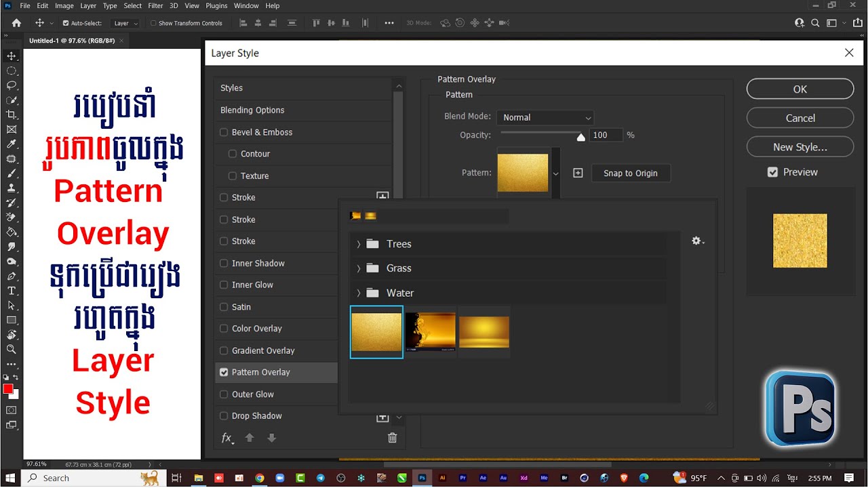Click the Cancel button
The height and width of the screenshot is (488, 868).
[800, 118]
